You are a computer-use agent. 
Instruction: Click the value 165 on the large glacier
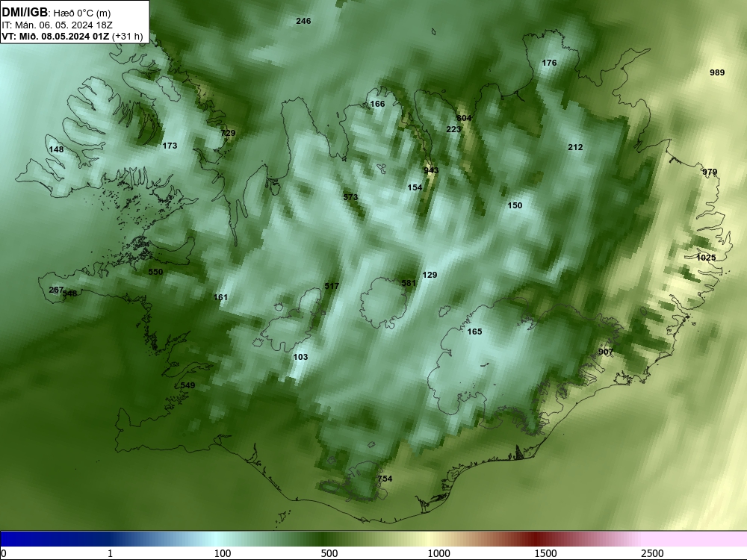(474, 332)
